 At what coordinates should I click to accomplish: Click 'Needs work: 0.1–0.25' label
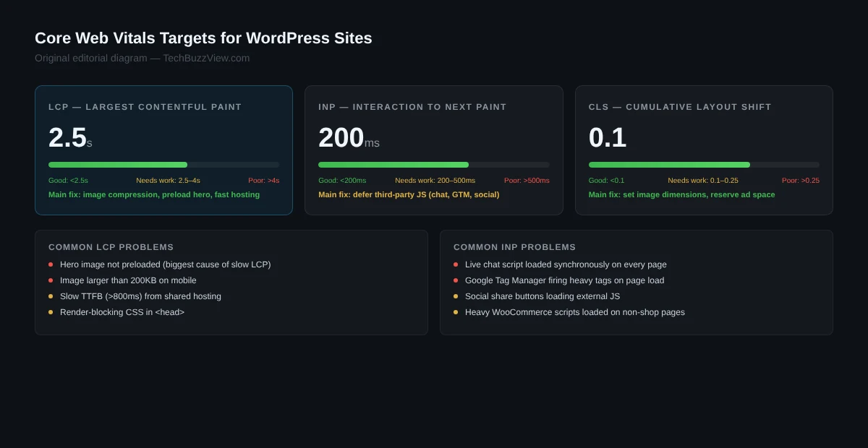click(703, 181)
